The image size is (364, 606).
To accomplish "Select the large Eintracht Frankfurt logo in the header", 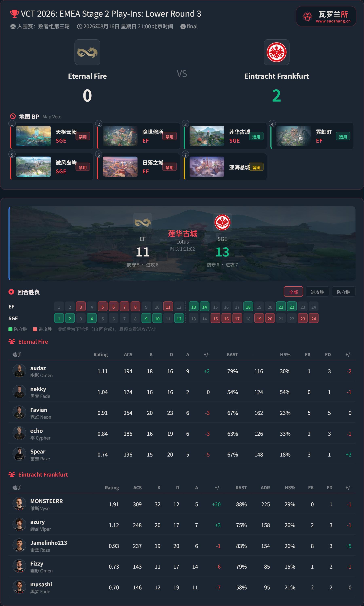I will point(276,52).
